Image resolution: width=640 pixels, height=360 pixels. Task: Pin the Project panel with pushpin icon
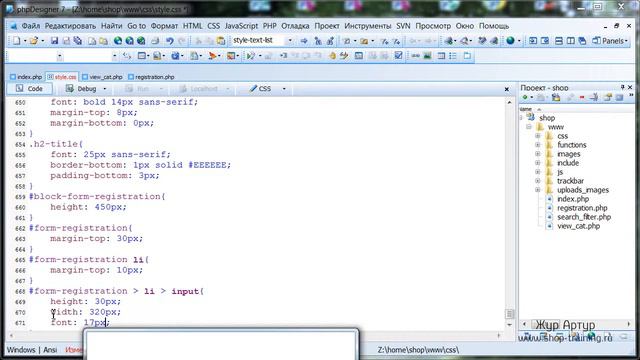click(622, 87)
